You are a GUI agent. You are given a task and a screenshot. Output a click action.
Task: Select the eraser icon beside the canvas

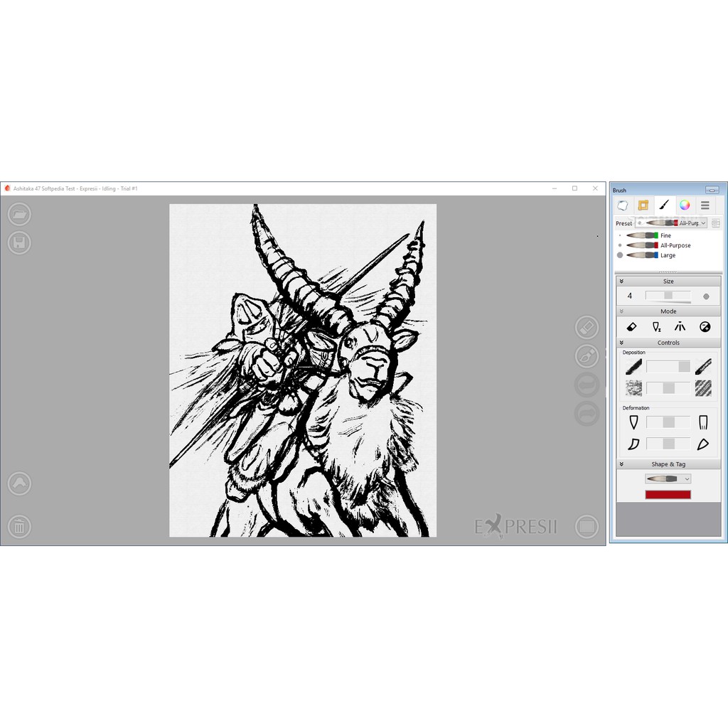[587, 328]
